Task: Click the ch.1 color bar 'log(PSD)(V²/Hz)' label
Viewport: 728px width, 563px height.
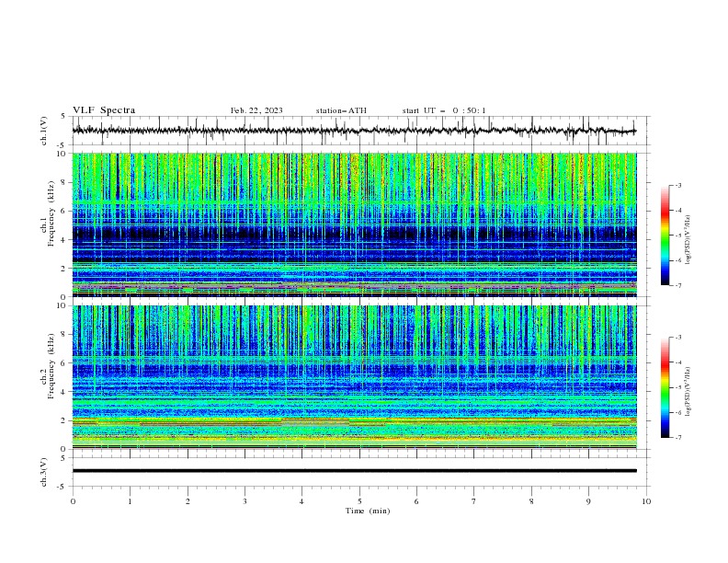Action: pyautogui.click(x=688, y=240)
